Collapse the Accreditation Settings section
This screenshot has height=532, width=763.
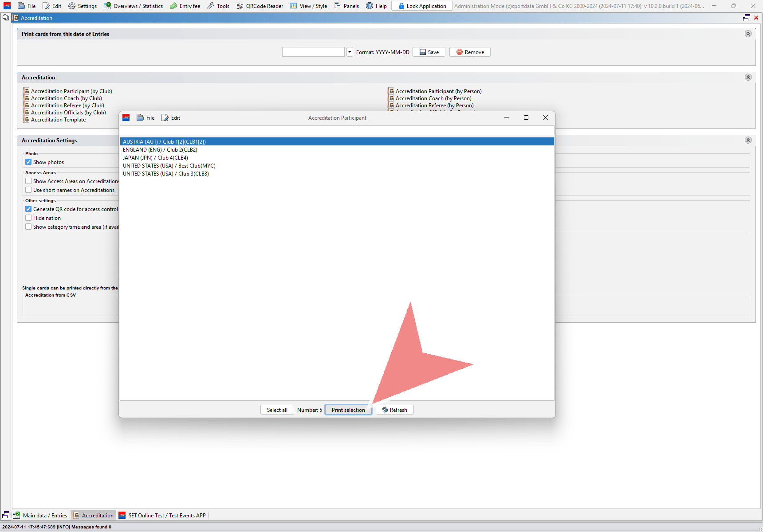[x=748, y=140]
